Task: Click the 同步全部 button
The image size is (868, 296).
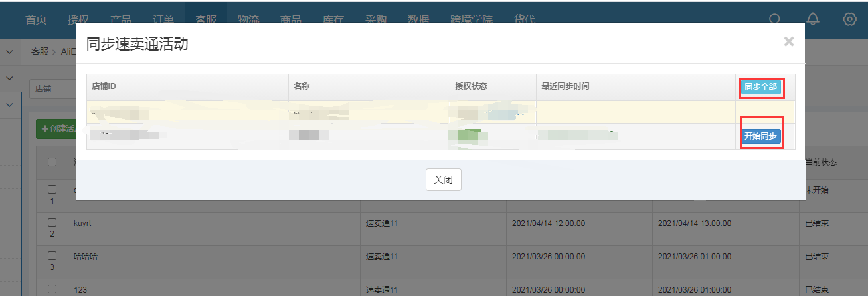Action: pos(761,87)
